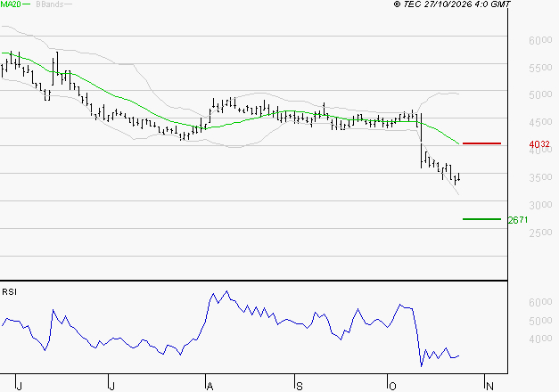Click the S month axis label
Screen dimensions: 559x392
[x=299, y=386]
